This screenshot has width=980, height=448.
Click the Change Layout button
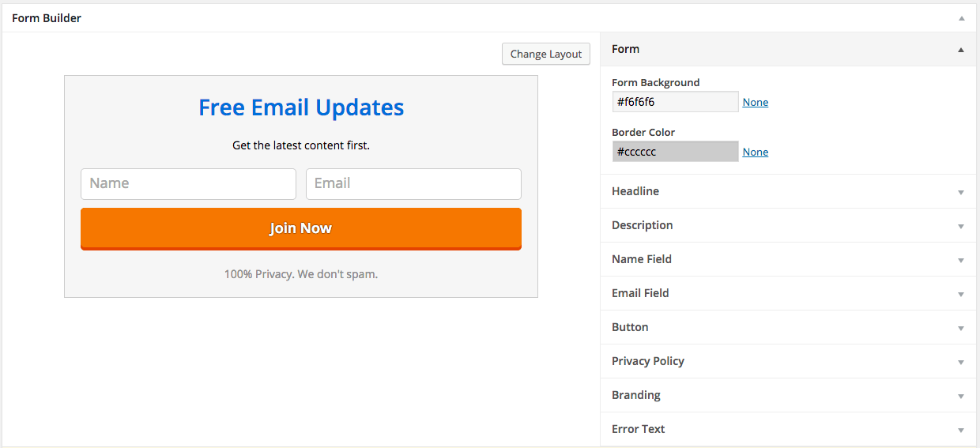pyautogui.click(x=546, y=54)
